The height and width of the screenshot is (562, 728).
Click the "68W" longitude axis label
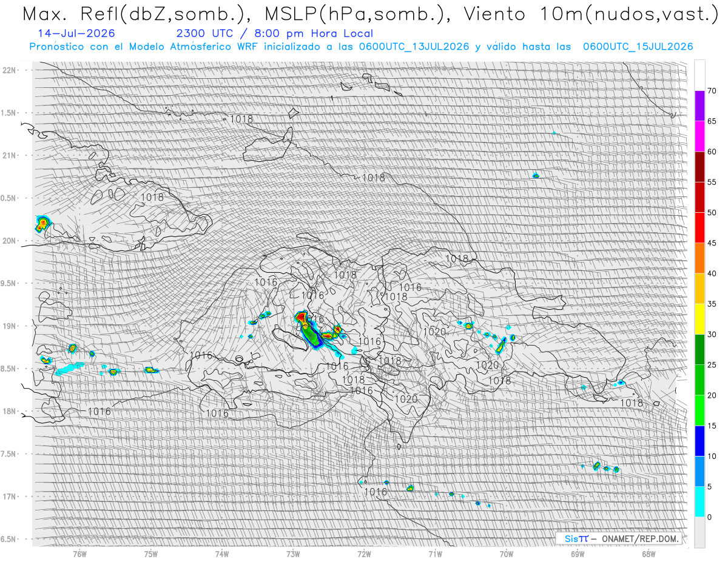pos(649,554)
